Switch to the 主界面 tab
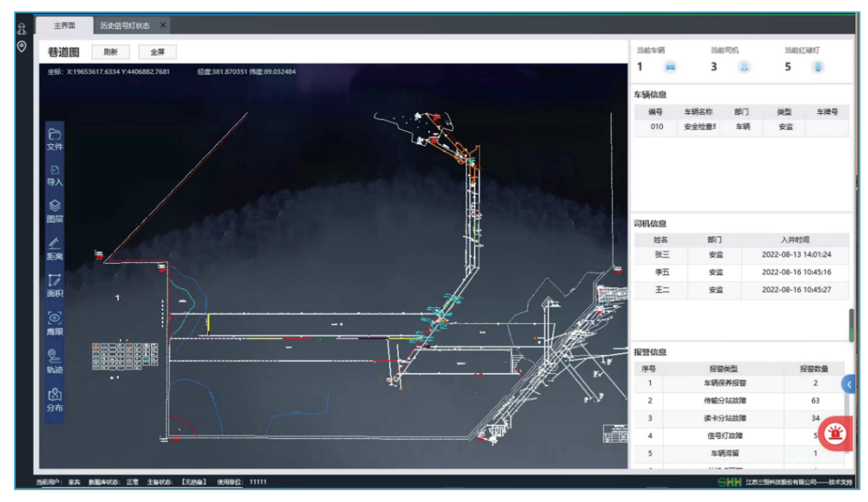 64,25
